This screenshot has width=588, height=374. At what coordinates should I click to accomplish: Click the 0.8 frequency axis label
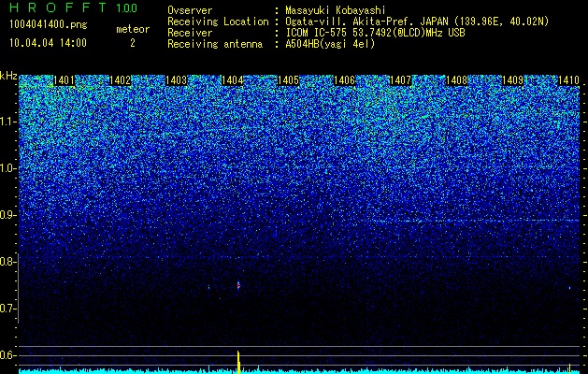7,262
